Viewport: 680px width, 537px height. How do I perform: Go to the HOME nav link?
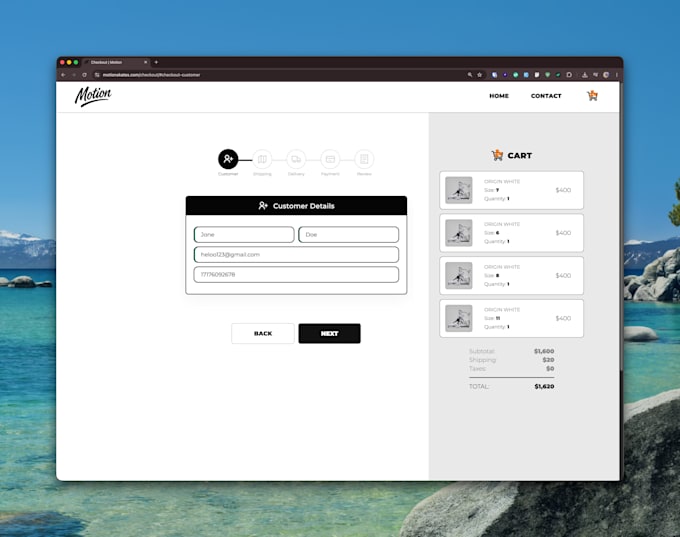coord(499,96)
